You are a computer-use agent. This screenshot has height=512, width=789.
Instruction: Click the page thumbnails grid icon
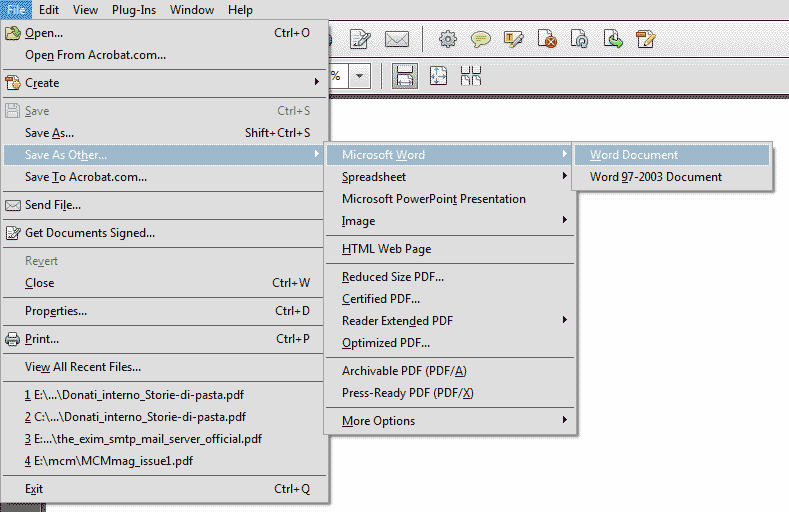pos(471,76)
